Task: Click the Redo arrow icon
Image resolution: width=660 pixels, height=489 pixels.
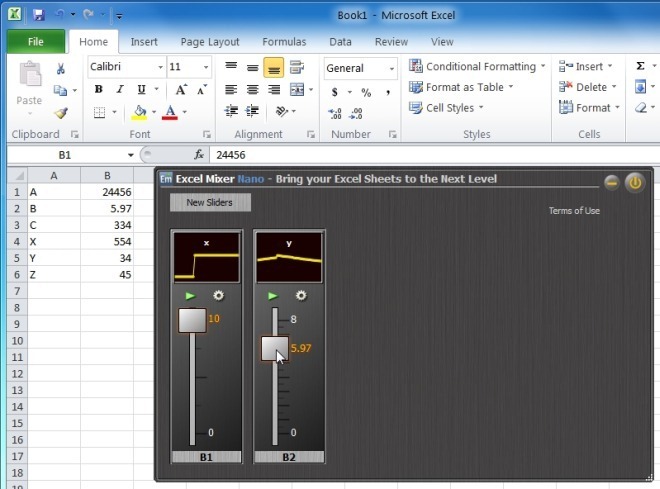Action: pos(88,15)
